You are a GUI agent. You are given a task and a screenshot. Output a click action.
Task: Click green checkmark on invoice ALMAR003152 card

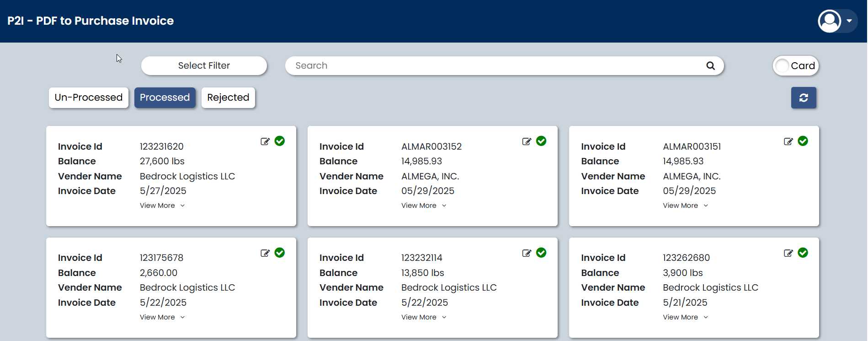pos(541,141)
